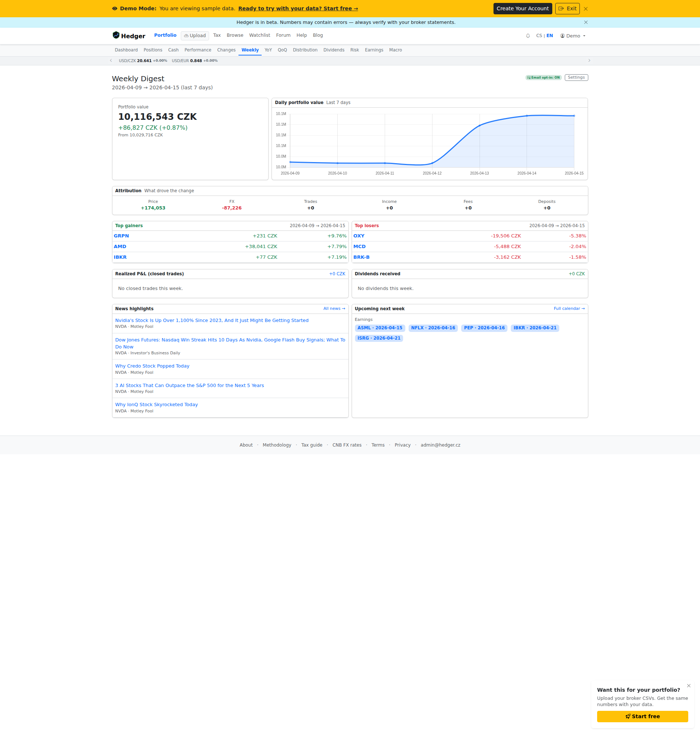The height and width of the screenshot is (734, 700).
Task: Read 'Why IonQ Stock Skyrocketed Today' article
Action: [x=156, y=405]
